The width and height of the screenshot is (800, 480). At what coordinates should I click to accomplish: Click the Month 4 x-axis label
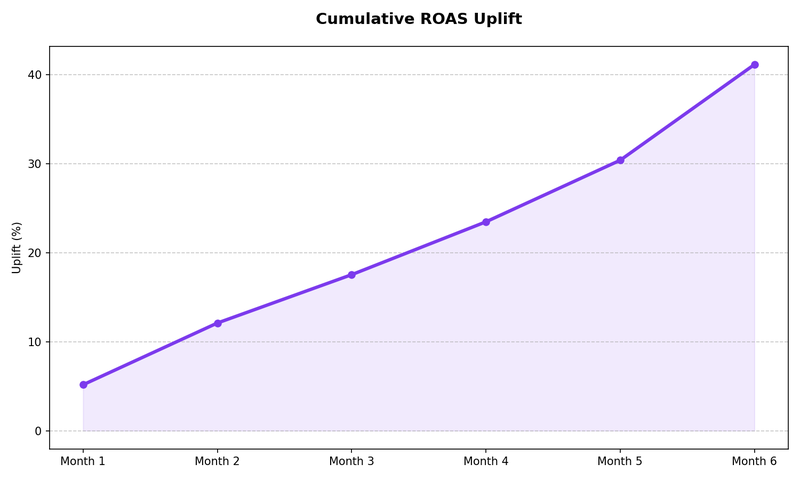point(486,462)
